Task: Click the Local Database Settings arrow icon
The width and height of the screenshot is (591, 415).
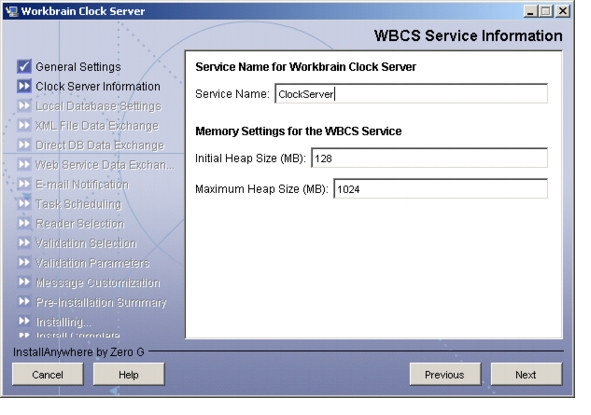Action: tap(24, 106)
